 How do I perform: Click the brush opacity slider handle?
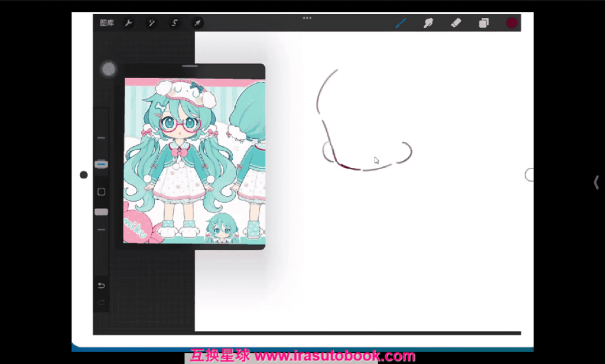pyautogui.click(x=102, y=212)
